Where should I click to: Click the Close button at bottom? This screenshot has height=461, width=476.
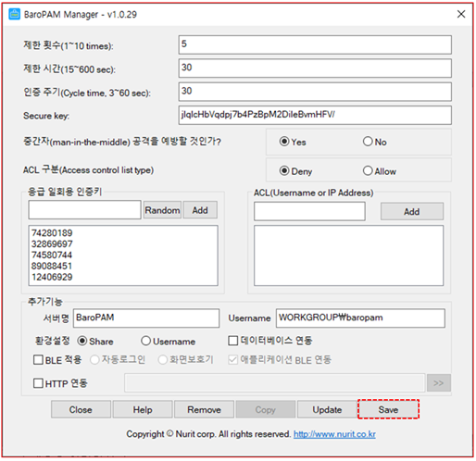pyautogui.click(x=81, y=409)
